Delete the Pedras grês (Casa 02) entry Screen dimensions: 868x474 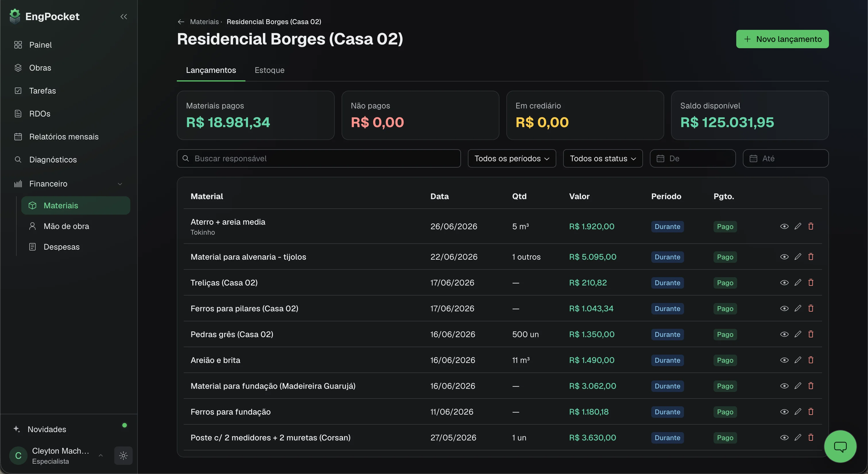click(x=811, y=334)
